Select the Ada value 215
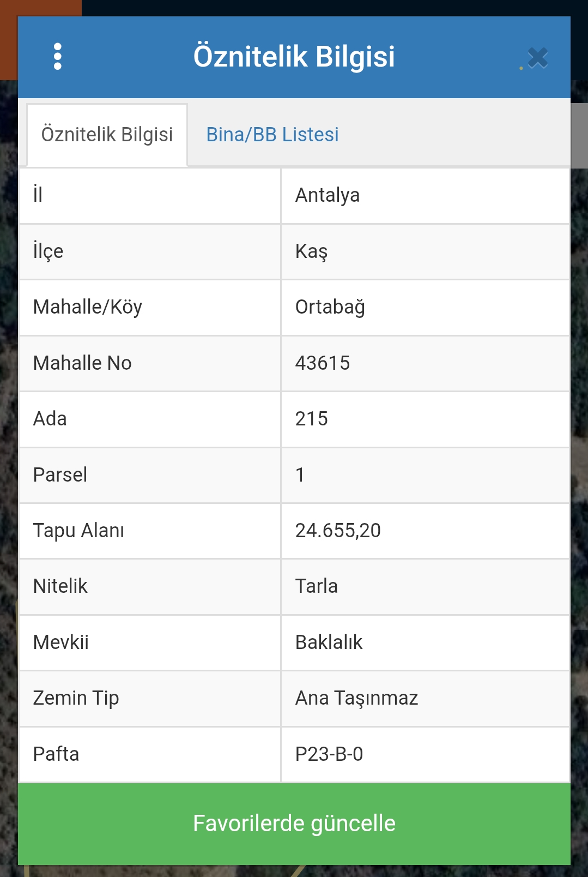The image size is (588, 877). pos(312,419)
